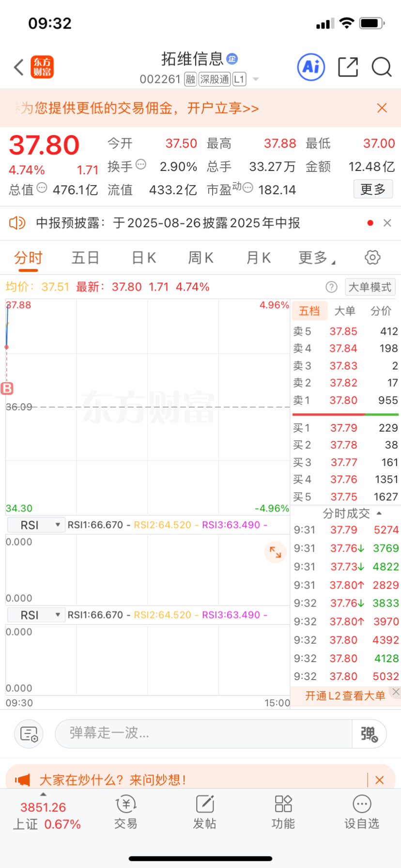Select the 分价 tab
The width and height of the screenshot is (401, 868).
coord(381,311)
